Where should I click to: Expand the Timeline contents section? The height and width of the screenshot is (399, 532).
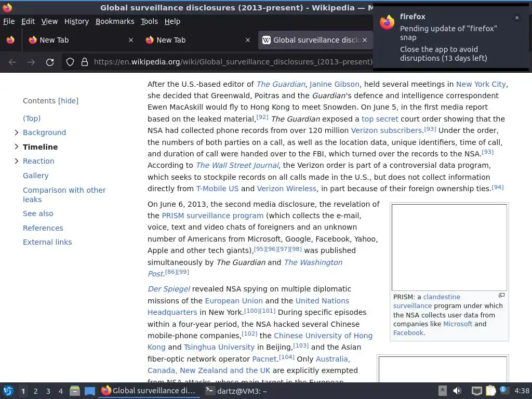coord(16,147)
